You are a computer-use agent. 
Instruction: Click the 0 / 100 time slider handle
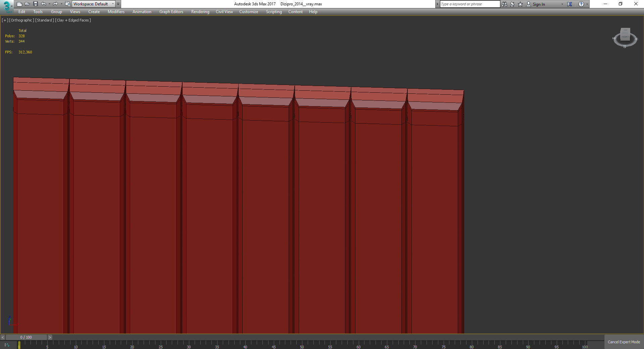tap(26, 337)
